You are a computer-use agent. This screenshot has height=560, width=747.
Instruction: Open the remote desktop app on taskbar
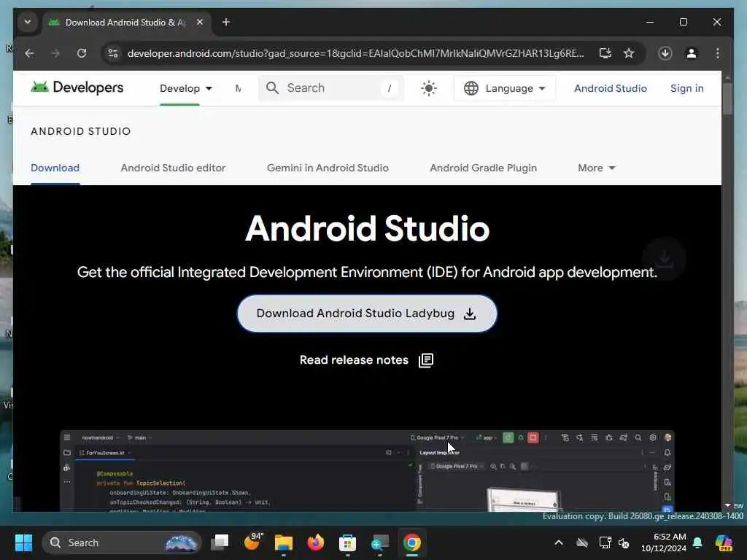[x=379, y=542]
